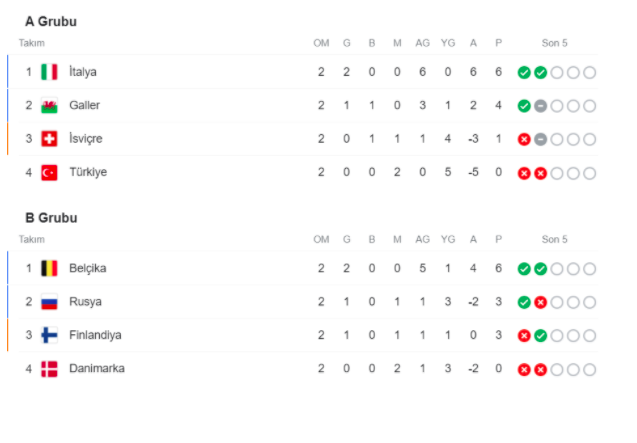Open the Türkiye team link
The height and width of the screenshot is (443, 637).
click(88, 172)
